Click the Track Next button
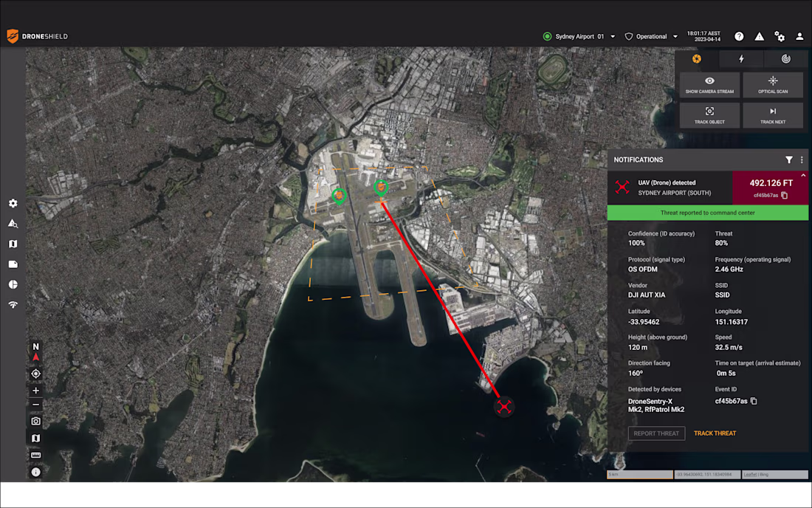 point(773,115)
